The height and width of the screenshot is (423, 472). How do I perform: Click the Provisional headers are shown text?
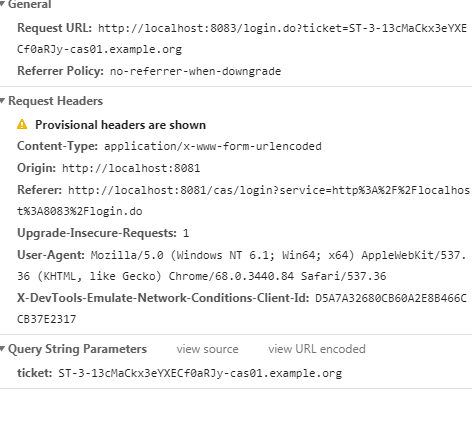[121, 125]
